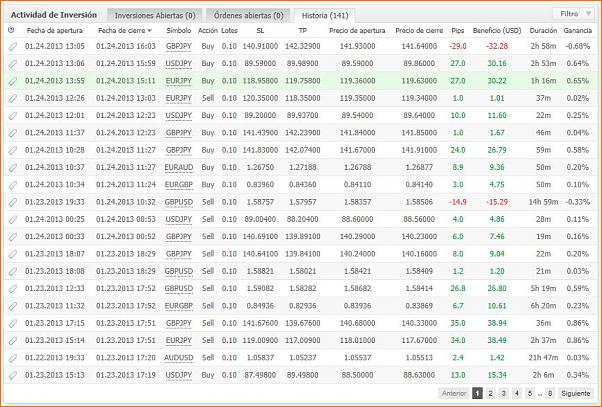602x407 pixels.
Task: Sort by Lotes column header
Action: [x=229, y=30]
